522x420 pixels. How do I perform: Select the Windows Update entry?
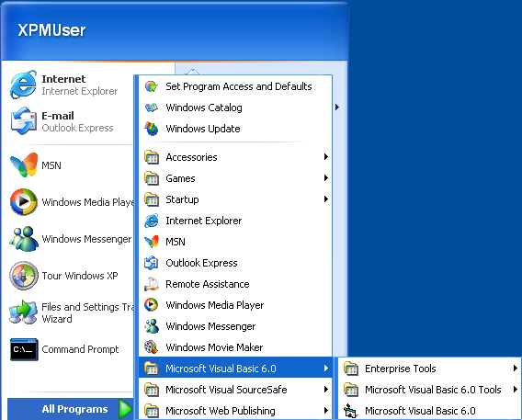(x=235, y=129)
